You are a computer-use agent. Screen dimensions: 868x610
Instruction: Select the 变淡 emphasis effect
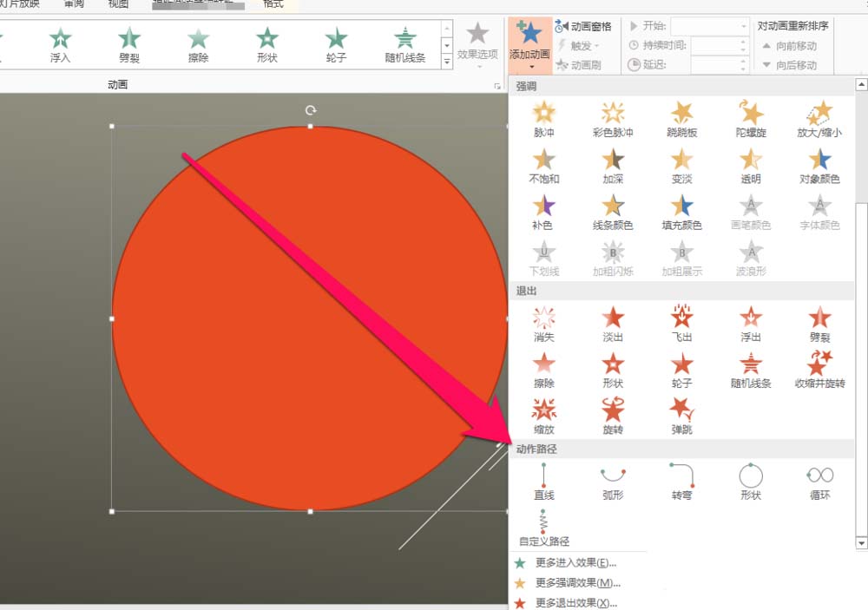coord(682,166)
